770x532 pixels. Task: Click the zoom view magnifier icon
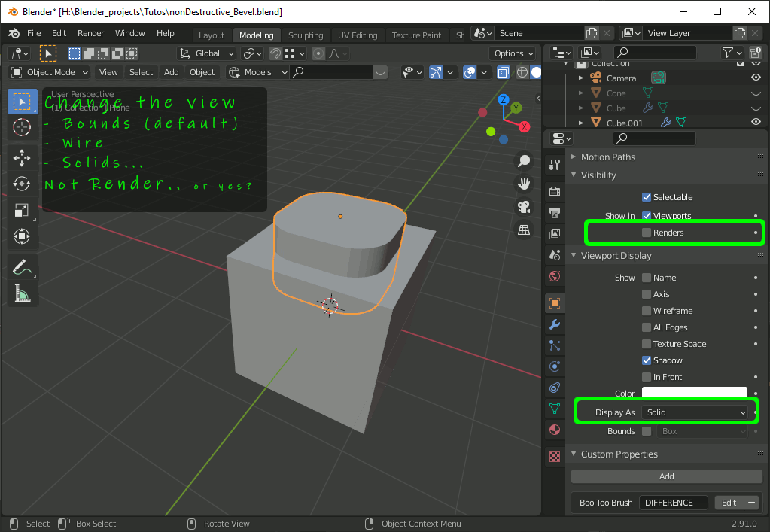[524, 160]
